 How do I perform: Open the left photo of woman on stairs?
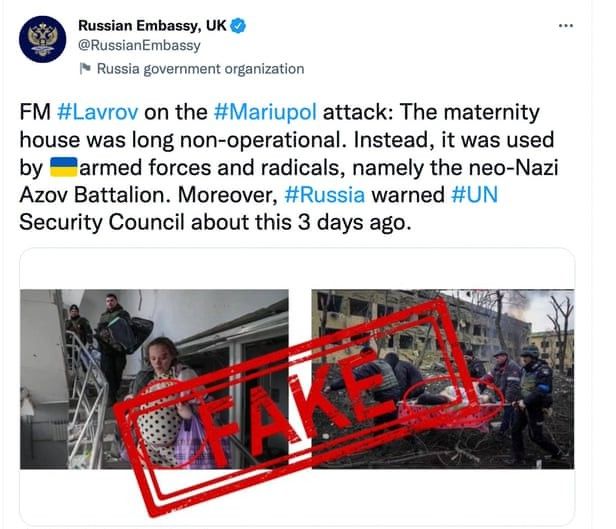pos(154,379)
